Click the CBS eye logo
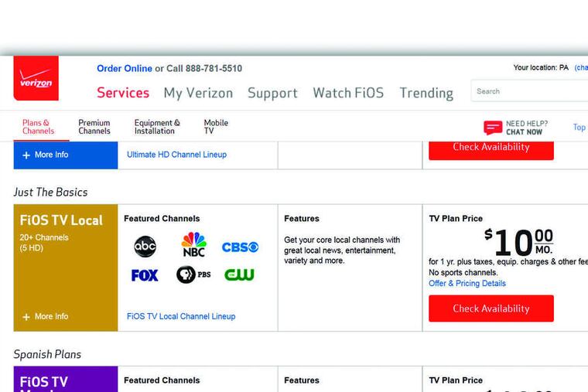The image size is (588, 392). (x=240, y=247)
